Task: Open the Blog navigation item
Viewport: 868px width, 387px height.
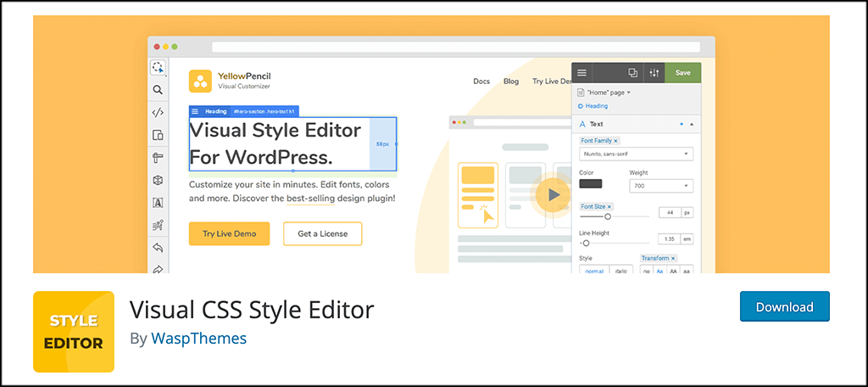Action: (511, 81)
